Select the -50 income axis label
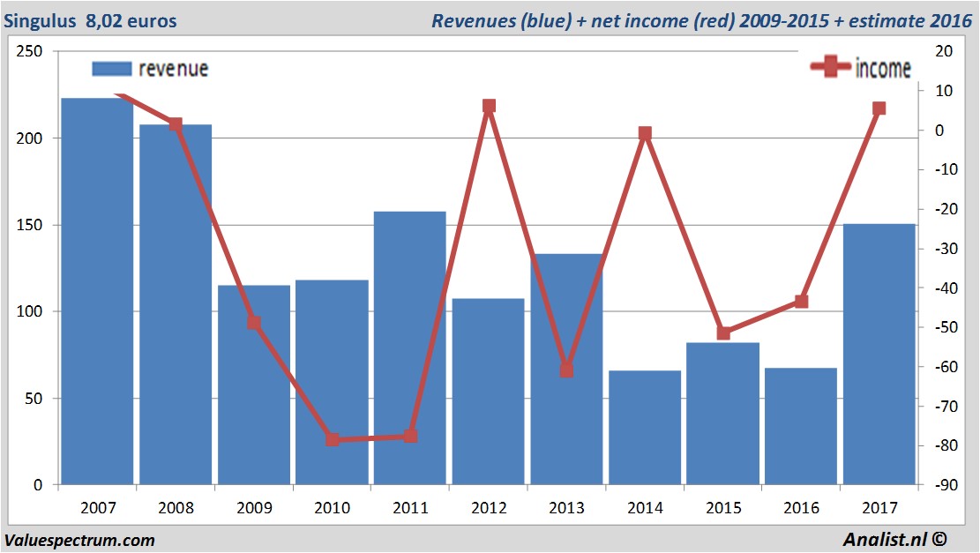This screenshot has height=553, width=980. click(946, 327)
